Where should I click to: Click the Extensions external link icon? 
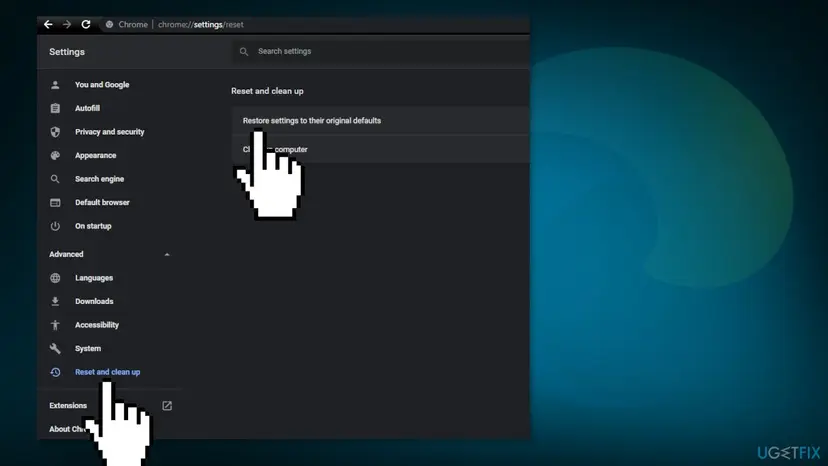point(167,406)
